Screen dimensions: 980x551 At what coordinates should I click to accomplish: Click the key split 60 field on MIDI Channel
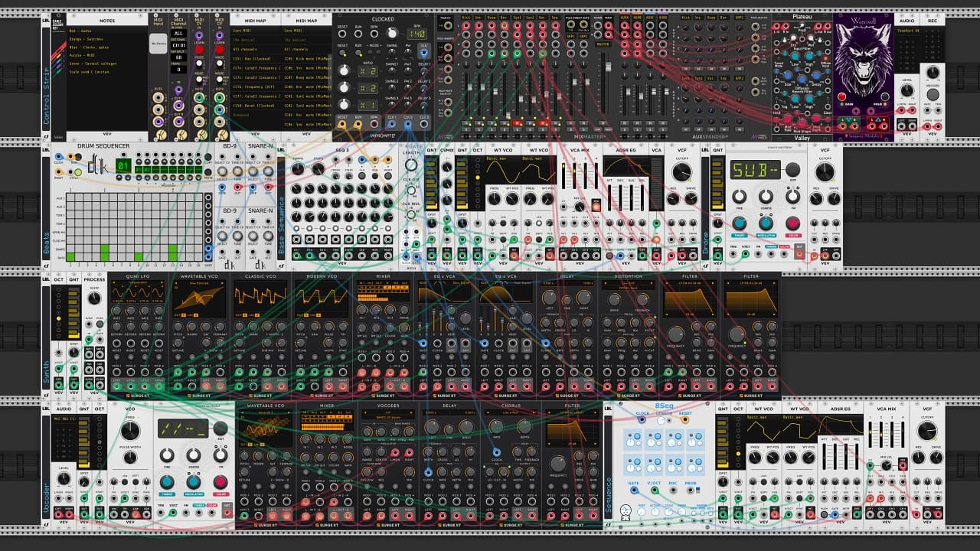tap(178, 57)
